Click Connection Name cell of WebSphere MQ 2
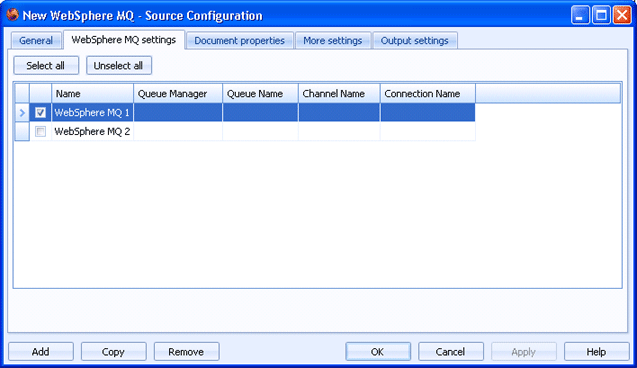Screen dimensions: 637x368 pyautogui.click(x=428, y=131)
